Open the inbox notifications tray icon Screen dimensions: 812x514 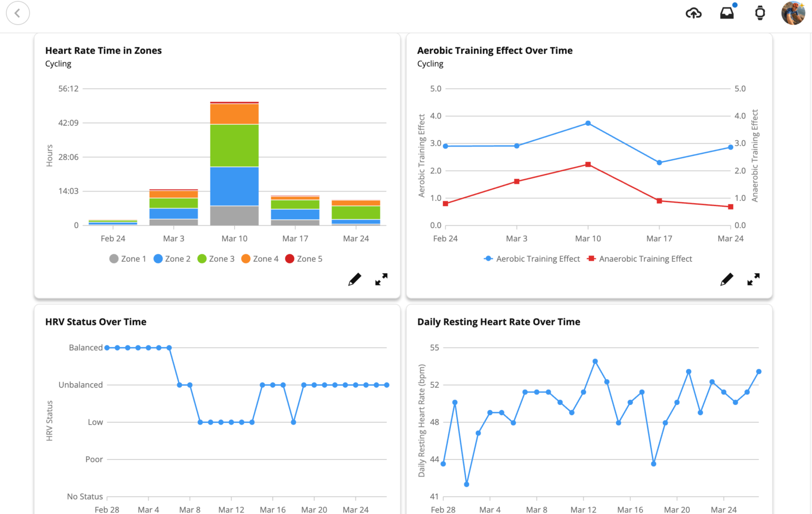[x=727, y=13]
